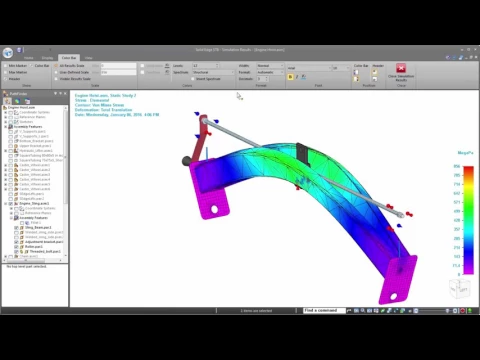Viewport: 480px width, 360px height.
Task: Click the Max scale value field
Action: [118, 72]
